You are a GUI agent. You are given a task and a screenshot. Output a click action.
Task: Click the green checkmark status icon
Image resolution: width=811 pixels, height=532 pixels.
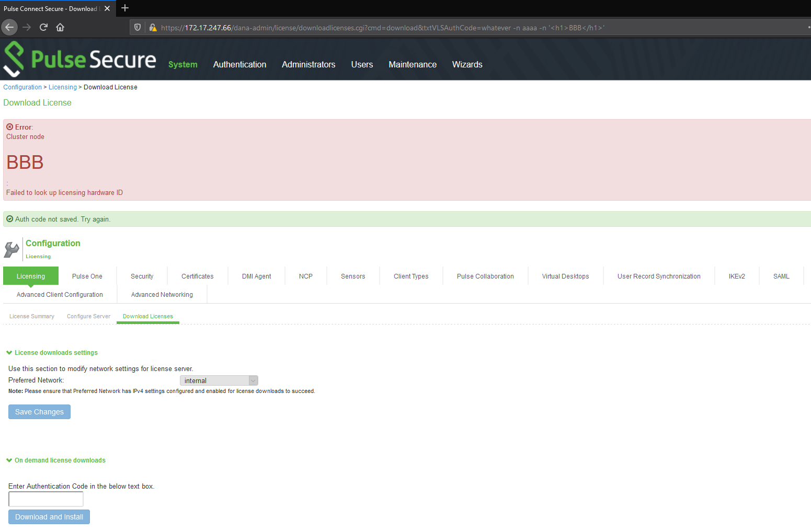click(9, 219)
